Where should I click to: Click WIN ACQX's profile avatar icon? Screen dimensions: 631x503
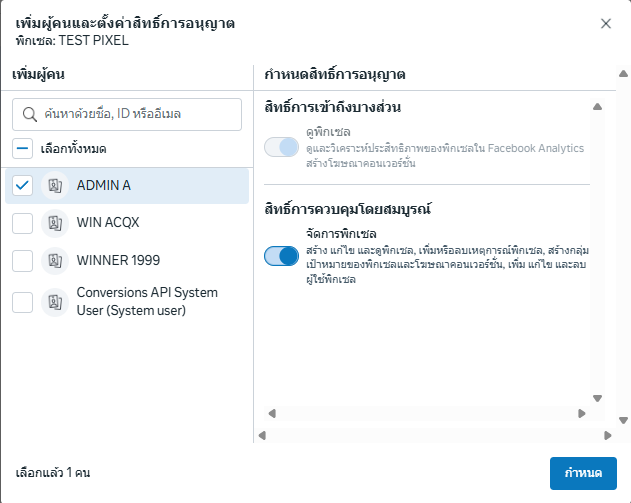54,223
